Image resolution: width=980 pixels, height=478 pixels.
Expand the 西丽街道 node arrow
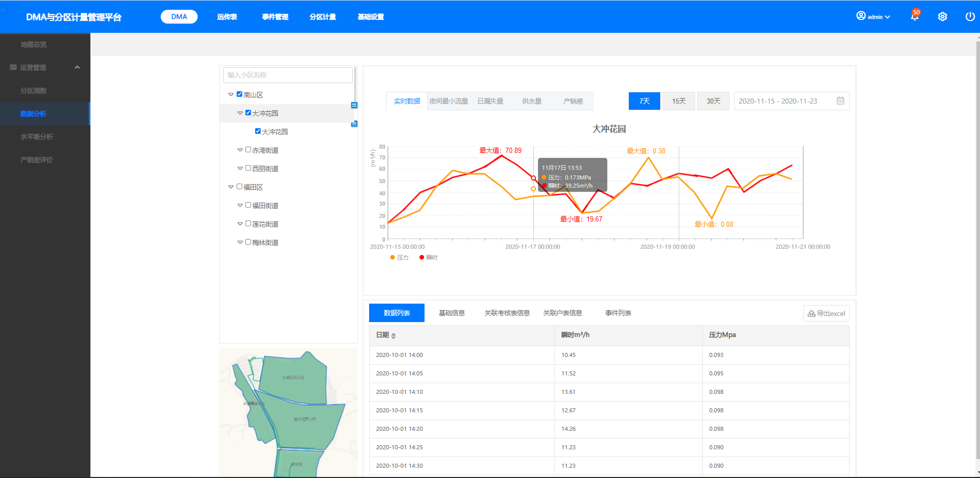240,169
